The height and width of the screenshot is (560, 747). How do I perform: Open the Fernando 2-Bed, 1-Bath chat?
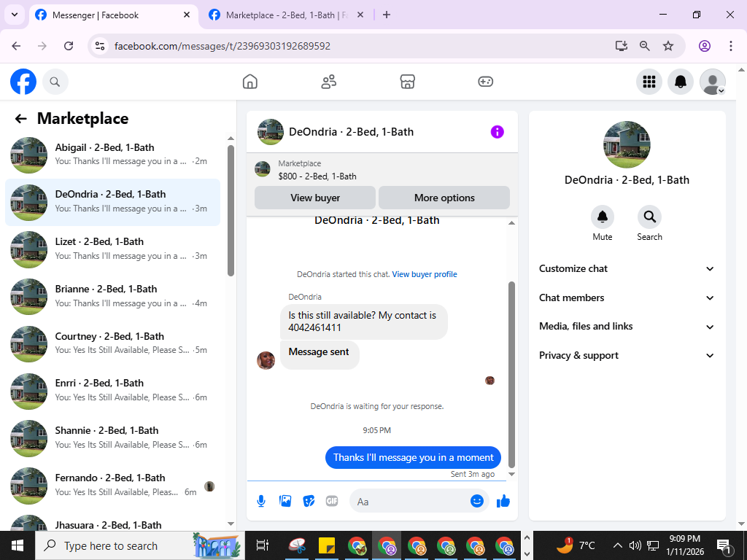click(113, 485)
